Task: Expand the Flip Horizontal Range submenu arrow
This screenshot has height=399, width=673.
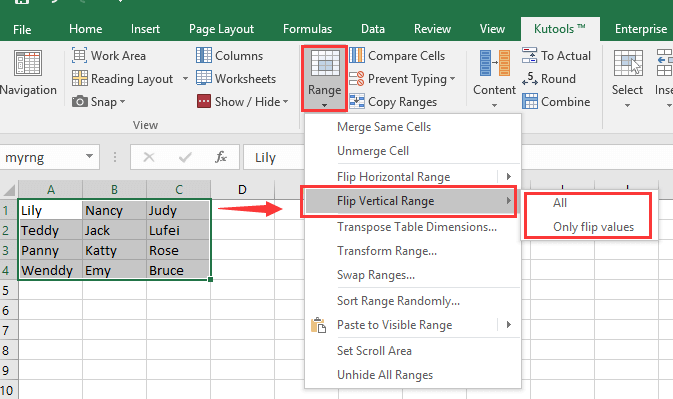Action: point(509,176)
